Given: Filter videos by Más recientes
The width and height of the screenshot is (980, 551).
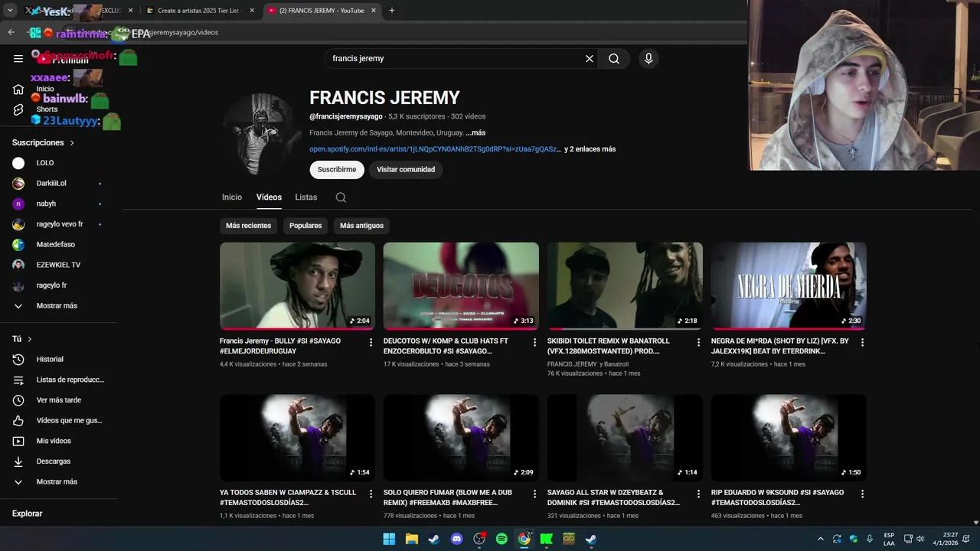Looking at the screenshot, I should 249,226.
